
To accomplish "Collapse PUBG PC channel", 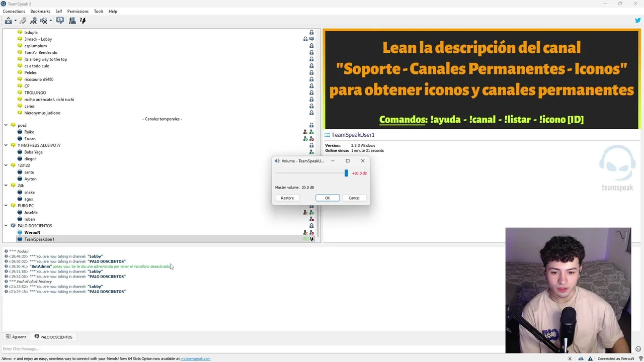I will click(x=6, y=206).
